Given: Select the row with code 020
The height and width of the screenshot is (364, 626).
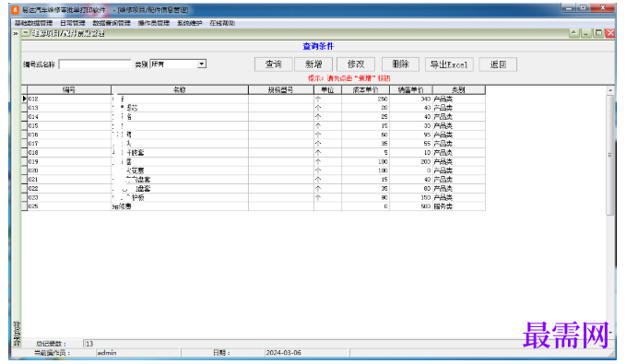Looking at the screenshot, I should (x=254, y=170).
